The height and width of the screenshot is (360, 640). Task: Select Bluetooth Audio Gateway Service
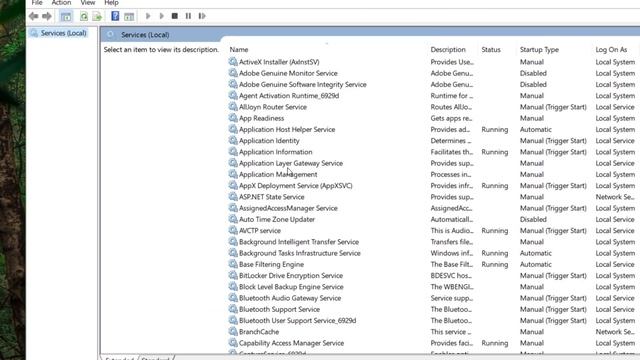tap(290, 298)
